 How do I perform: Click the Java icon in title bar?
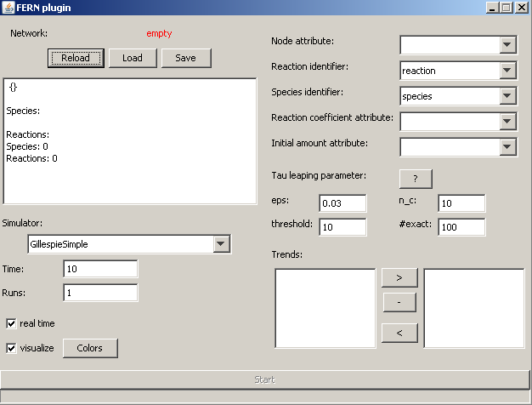[8, 8]
